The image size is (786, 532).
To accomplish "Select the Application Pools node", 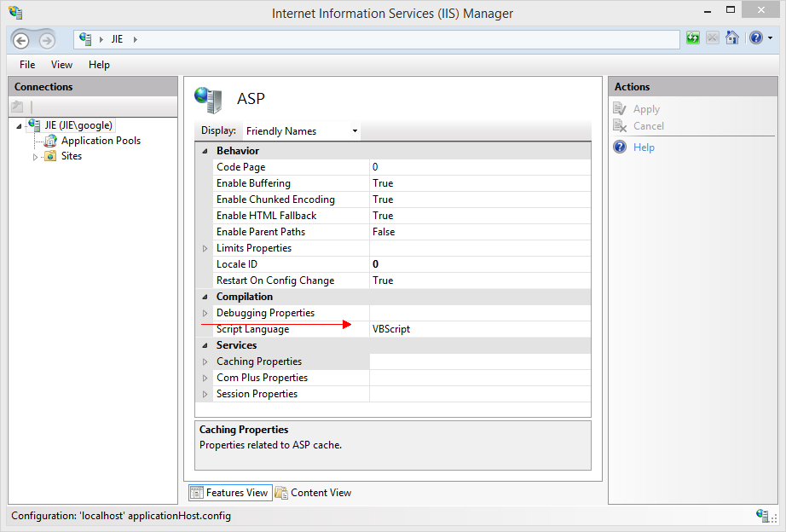I will (101, 141).
